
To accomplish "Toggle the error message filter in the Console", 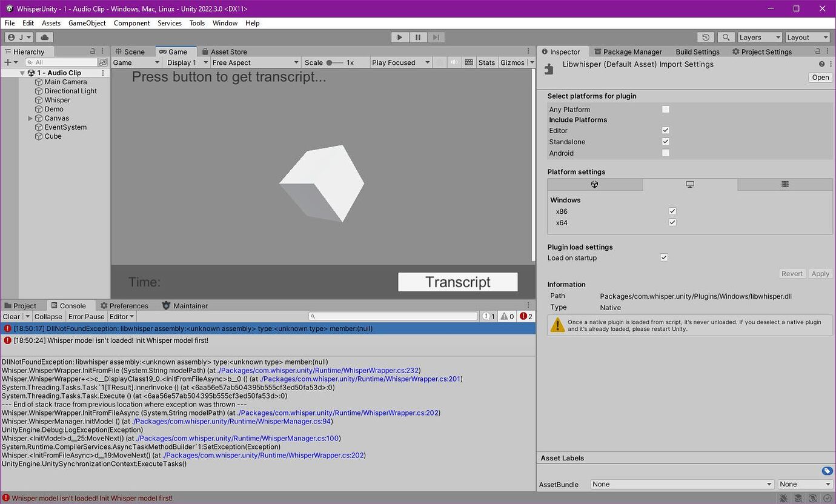I will coord(524,316).
